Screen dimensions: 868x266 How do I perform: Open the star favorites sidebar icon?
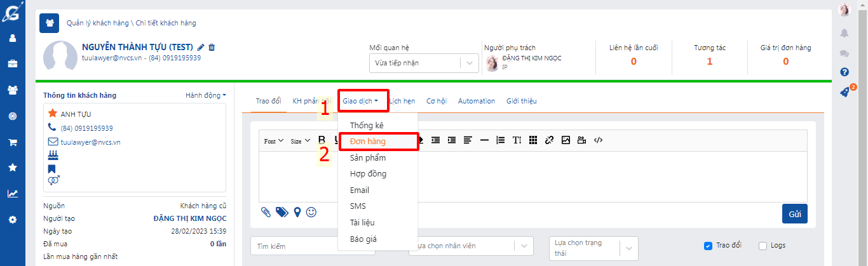point(12,168)
